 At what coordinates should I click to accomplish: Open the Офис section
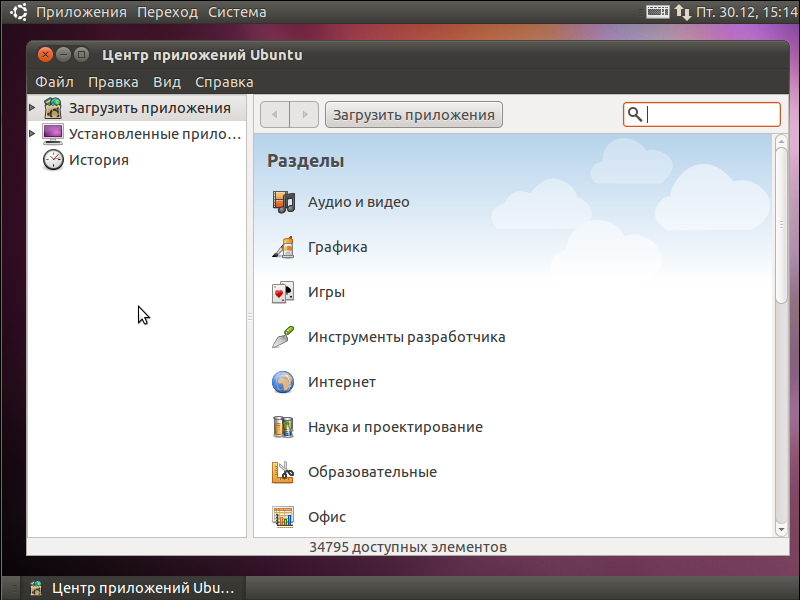pyautogui.click(x=327, y=517)
